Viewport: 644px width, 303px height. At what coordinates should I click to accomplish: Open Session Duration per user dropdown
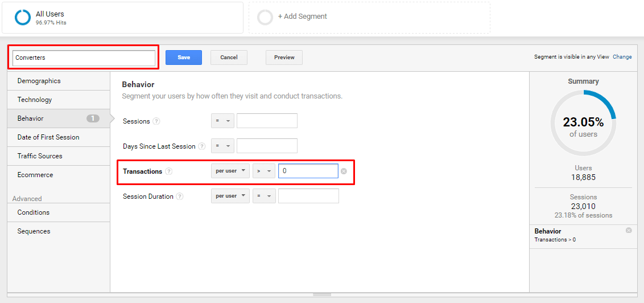(230, 196)
